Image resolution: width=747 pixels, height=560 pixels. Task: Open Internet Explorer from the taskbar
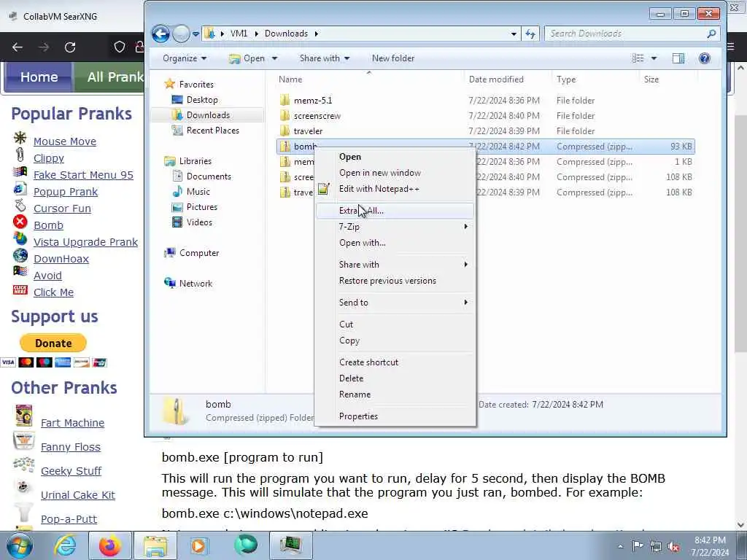tap(65, 545)
